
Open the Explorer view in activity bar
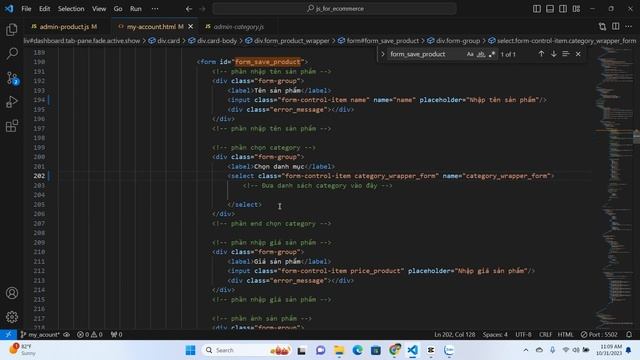[12, 29]
